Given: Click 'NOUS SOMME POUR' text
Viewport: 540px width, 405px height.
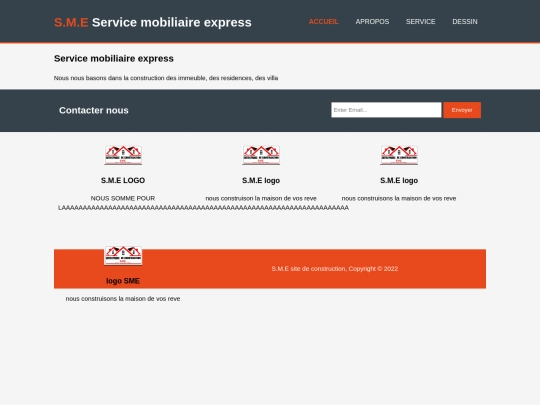Looking at the screenshot, I should click(123, 198).
